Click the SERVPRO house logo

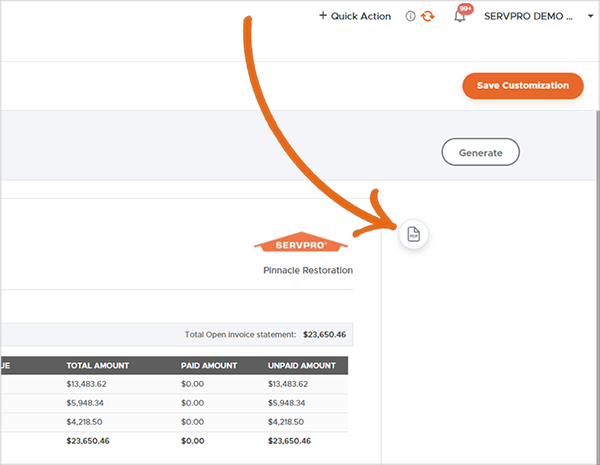[303, 243]
